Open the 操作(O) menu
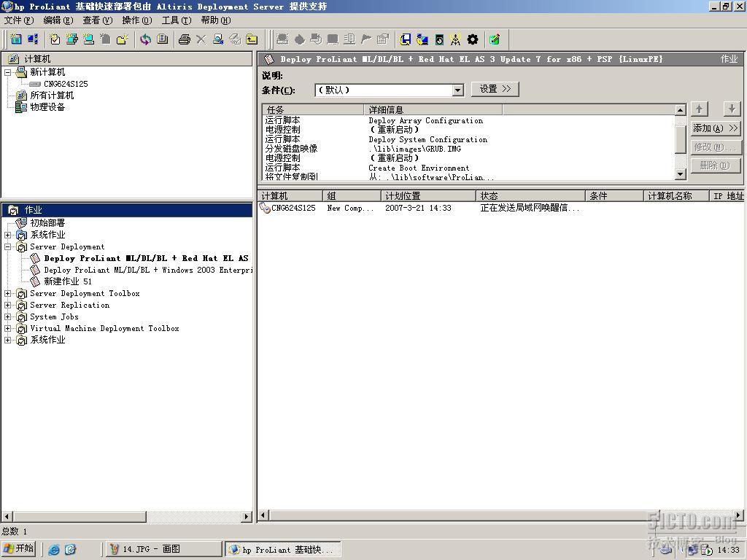The image size is (747, 560). pos(136,20)
